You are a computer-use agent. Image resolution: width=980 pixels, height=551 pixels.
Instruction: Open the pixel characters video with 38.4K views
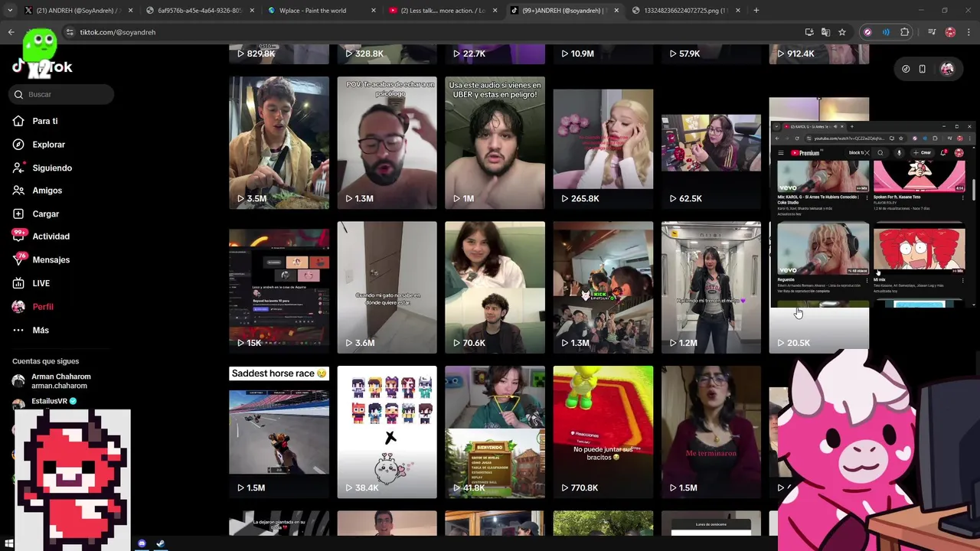pos(387,432)
